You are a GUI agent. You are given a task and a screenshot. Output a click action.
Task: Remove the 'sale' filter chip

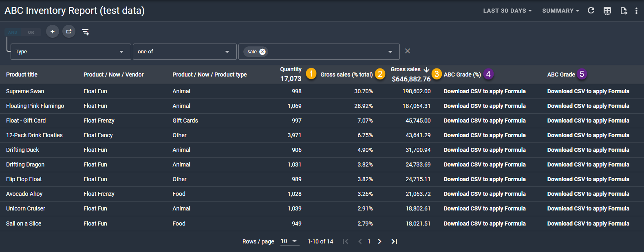tap(262, 52)
